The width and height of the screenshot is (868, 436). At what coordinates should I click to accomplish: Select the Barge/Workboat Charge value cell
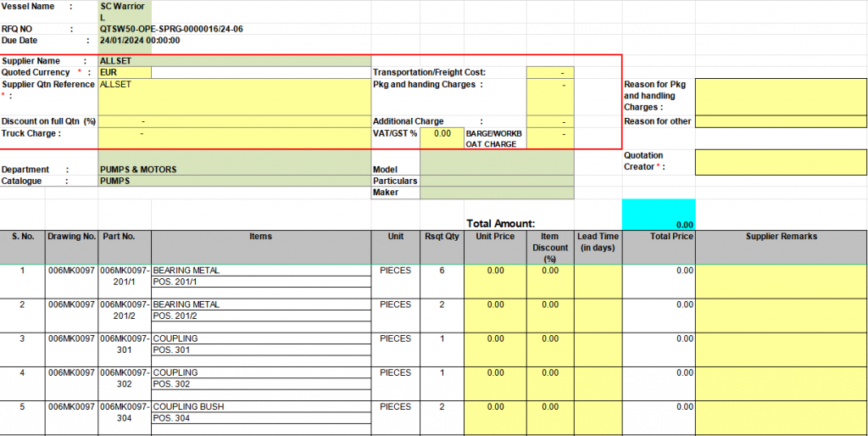[549, 137]
